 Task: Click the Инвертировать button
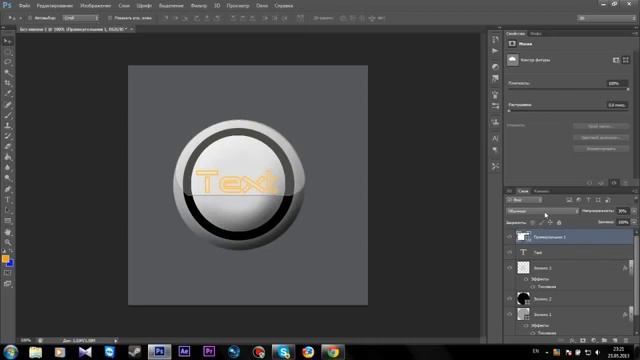[601, 149]
